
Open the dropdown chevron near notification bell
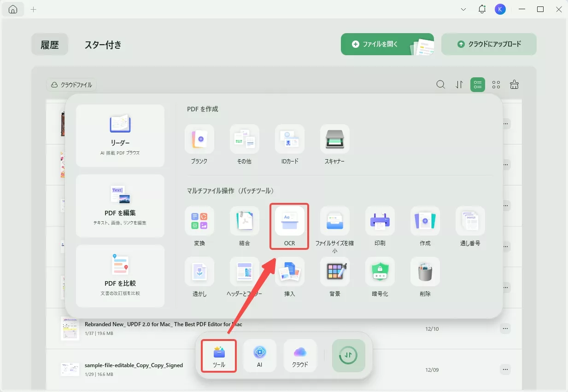[463, 9]
